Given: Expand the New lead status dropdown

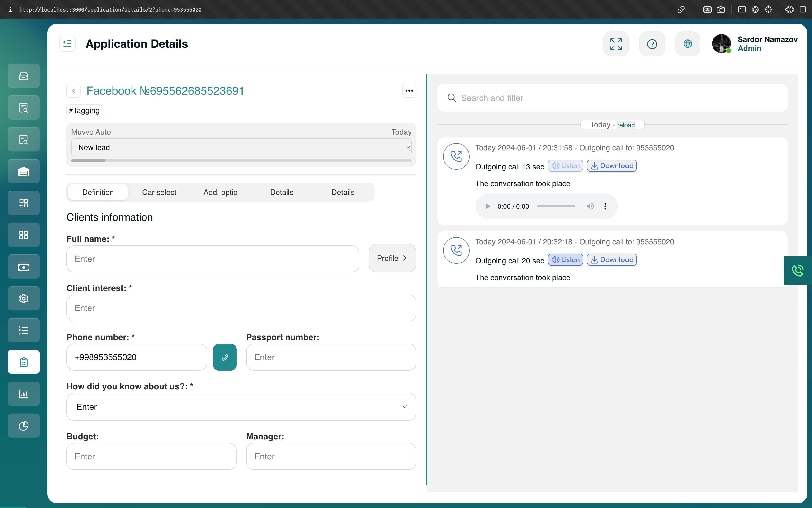Looking at the screenshot, I should pyautogui.click(x=241, y=147).
